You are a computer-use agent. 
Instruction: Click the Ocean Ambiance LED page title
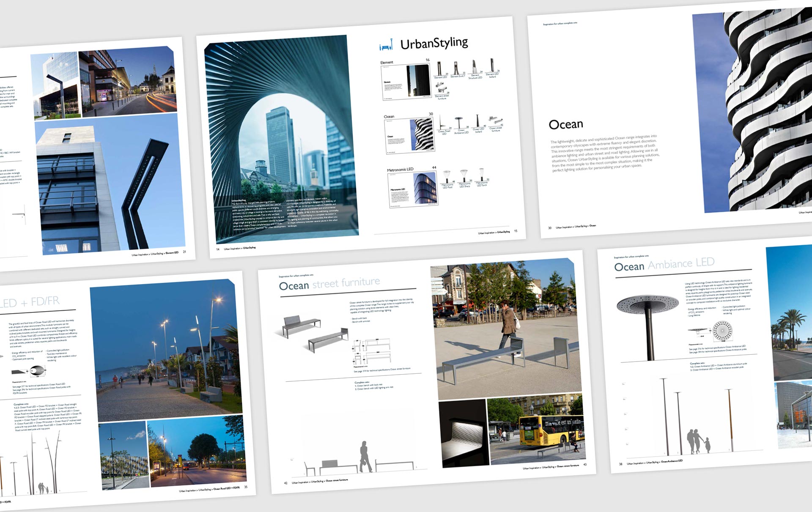click(664, 265)
